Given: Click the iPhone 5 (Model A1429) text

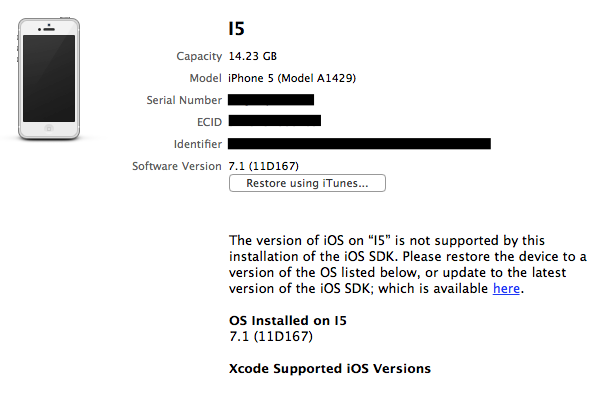Looking at the screenshot, I should pyautogui.click(x=292, y=78).
